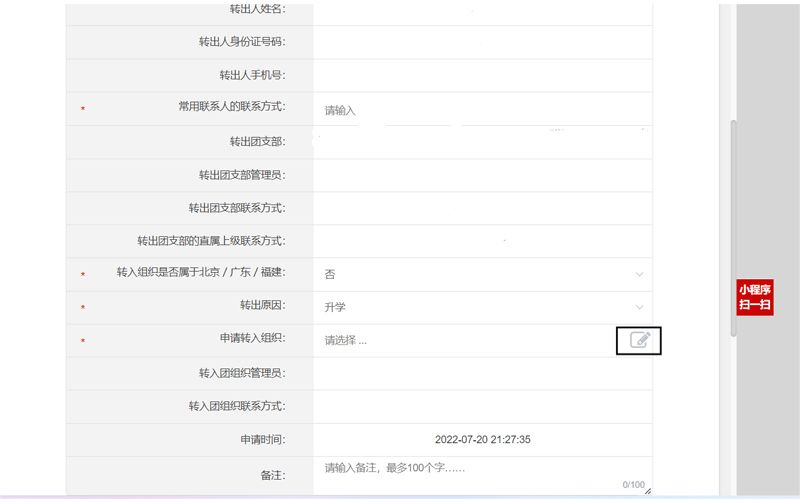Focus the 常用联系人的联系方式 input field
Image resolution: width=800 pixels, height=499 pixels.
483,110
